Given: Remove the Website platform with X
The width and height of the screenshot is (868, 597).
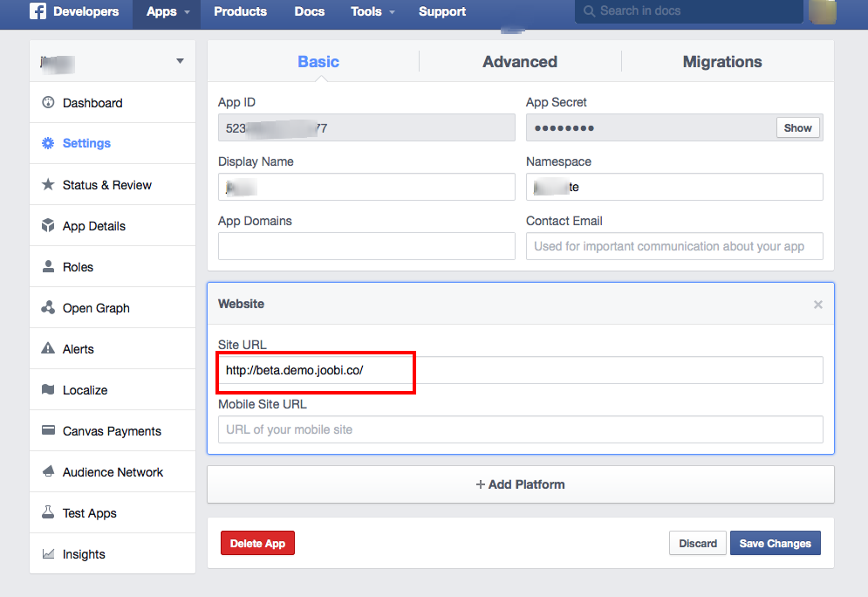Looking at the screenshot, I should tap(817, 304).
